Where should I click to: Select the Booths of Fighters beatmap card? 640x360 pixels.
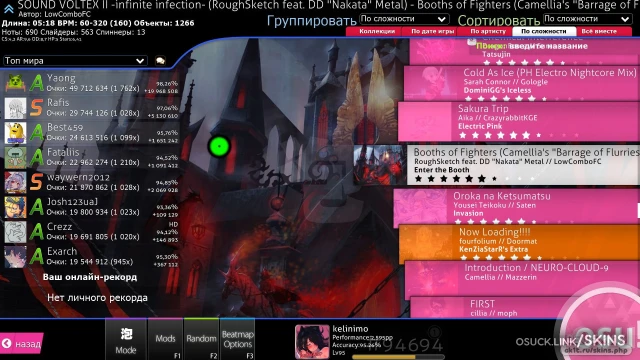coord(497,165)
